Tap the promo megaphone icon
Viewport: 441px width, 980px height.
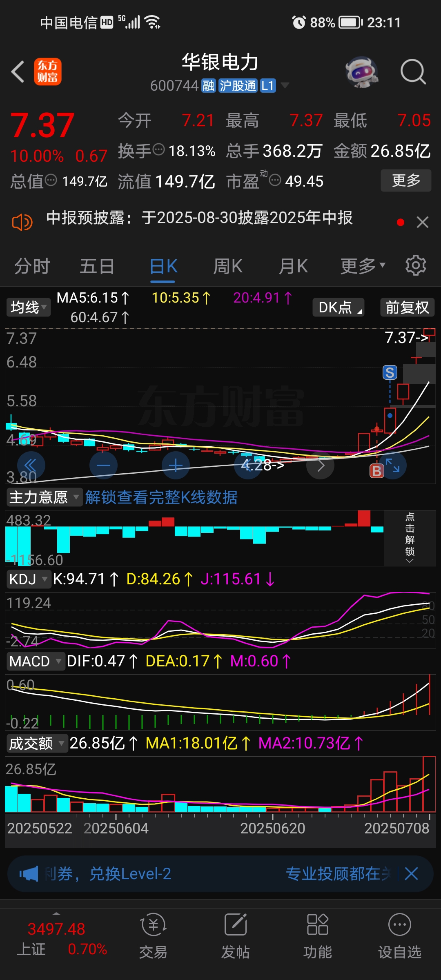[29, 874]
